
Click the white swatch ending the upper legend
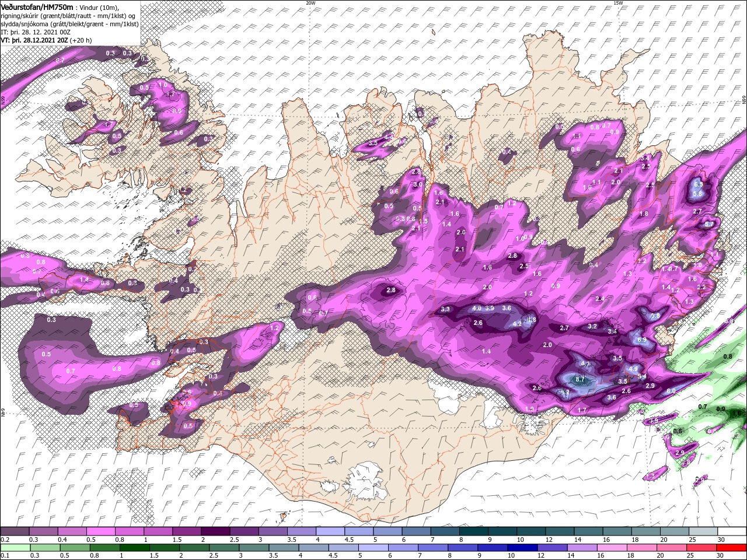tap(732, 531)
